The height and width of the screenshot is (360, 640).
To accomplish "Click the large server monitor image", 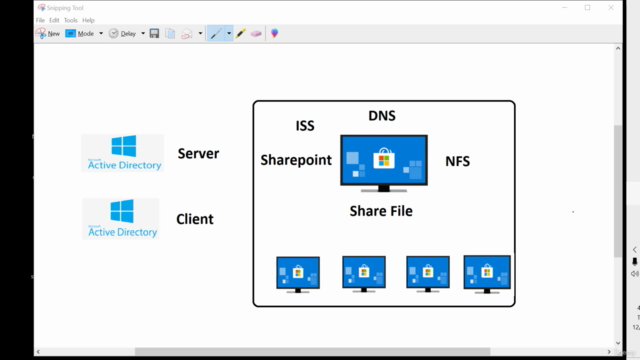I will pyautogui.click(x=384, y=163).
